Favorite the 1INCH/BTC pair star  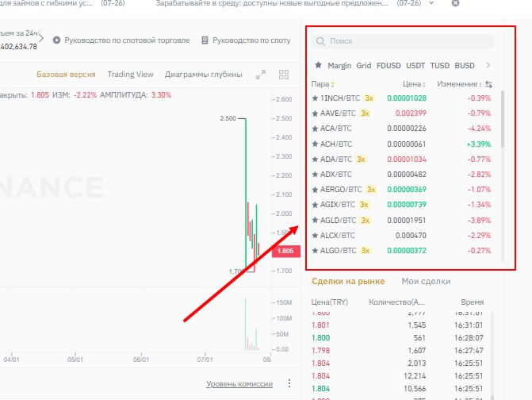pyautogui.click(x=316, y=98)
